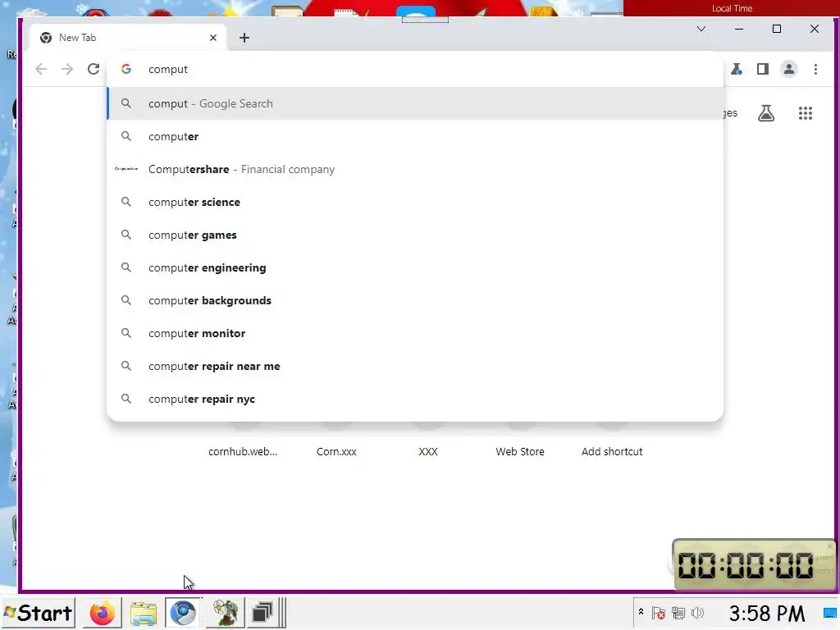The image size is (840, 630).
Task: Select the 'computer monitor' suggestion
Action: (x=415, y=333)
